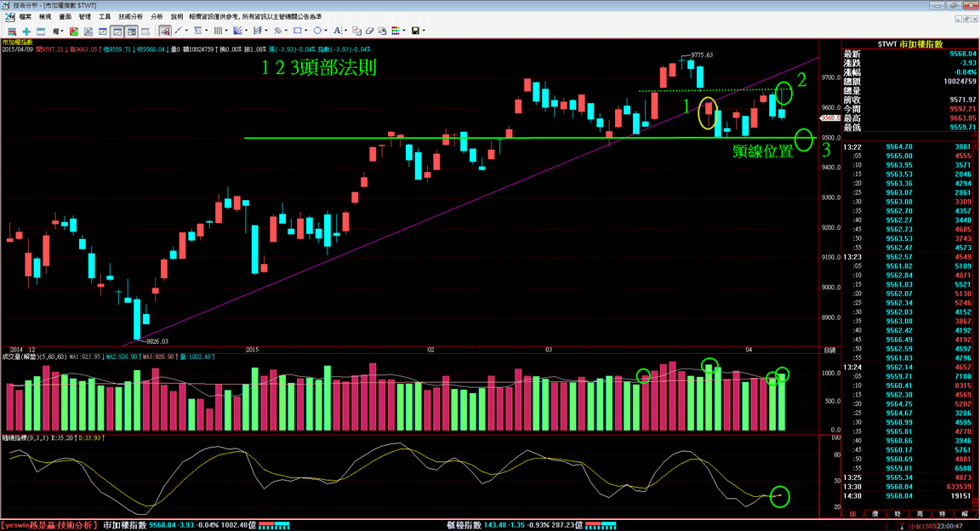The image size is (980, 531).
Task: Switch to the 周 tab
Action: tap(920, 513)
